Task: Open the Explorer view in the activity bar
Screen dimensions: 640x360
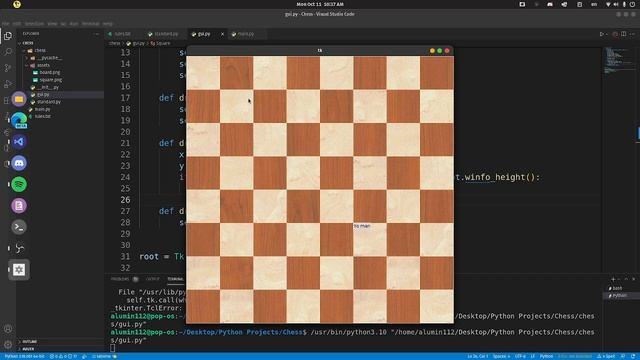Action: (x=8, y=36)
